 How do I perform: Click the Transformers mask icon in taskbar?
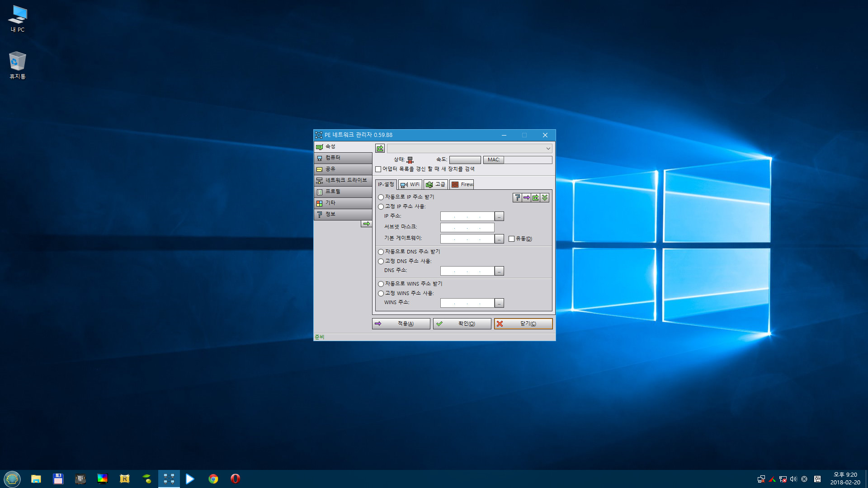click(x=80, y=479)
